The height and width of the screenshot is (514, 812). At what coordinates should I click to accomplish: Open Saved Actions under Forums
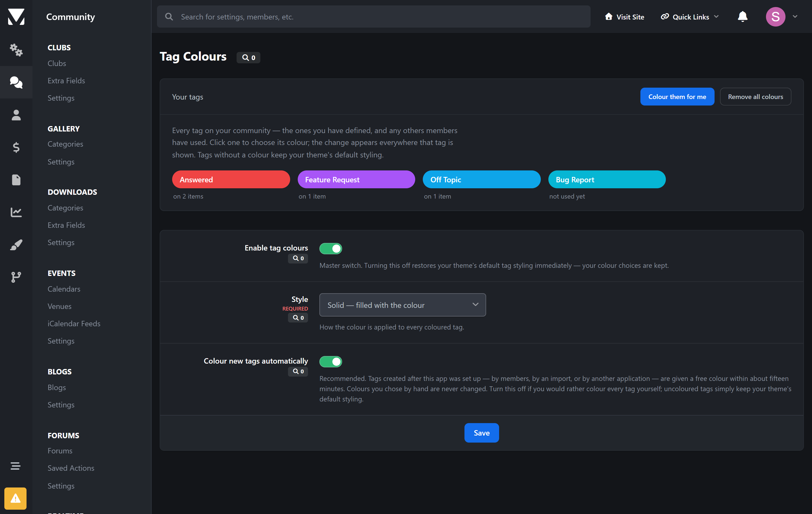(x=71, y=468)
